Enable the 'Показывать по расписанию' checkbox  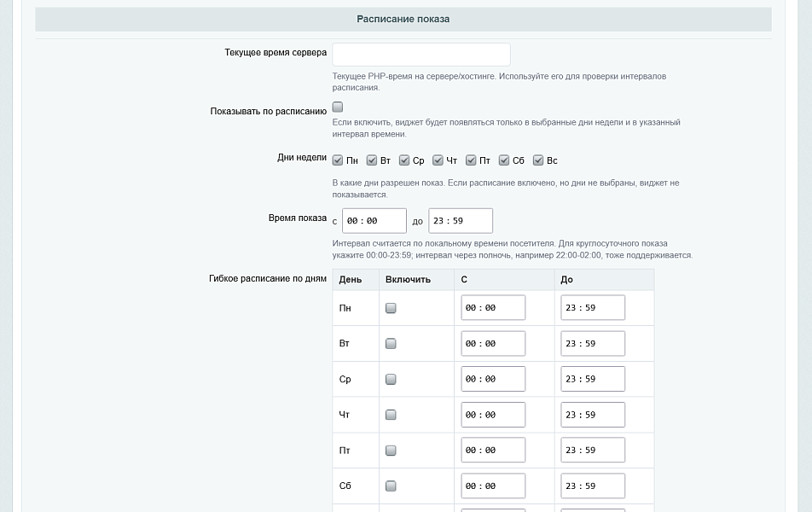coord(338,108)
